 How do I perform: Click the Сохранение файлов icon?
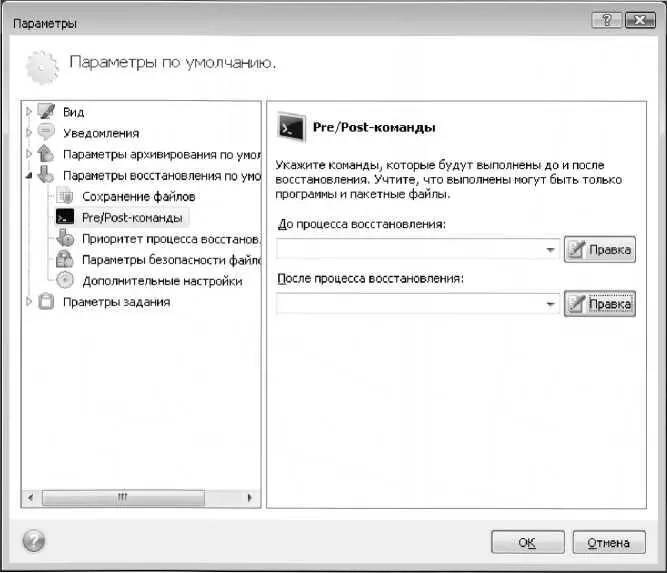66,196
